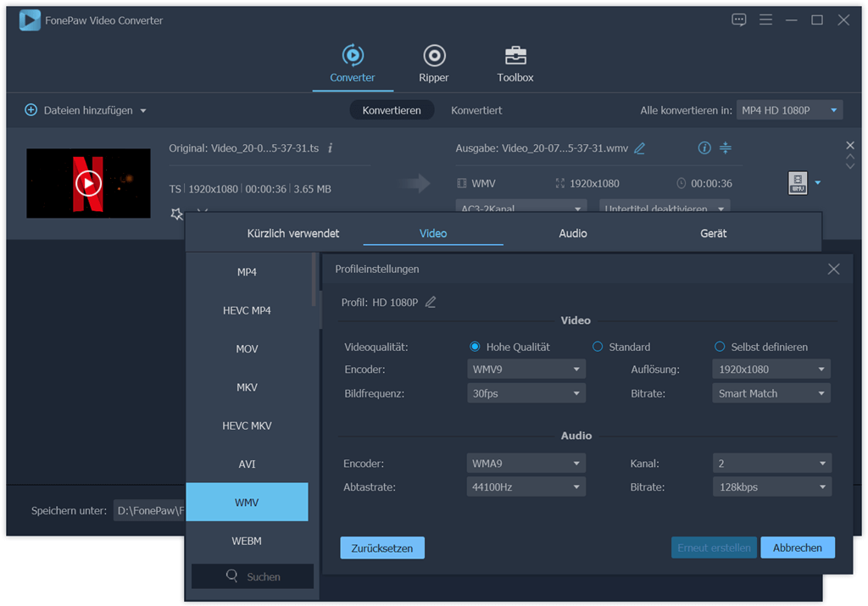The height and width of the screenshot is (606, 868).
Task: Choose AVI format
Action: pos(247,464)
